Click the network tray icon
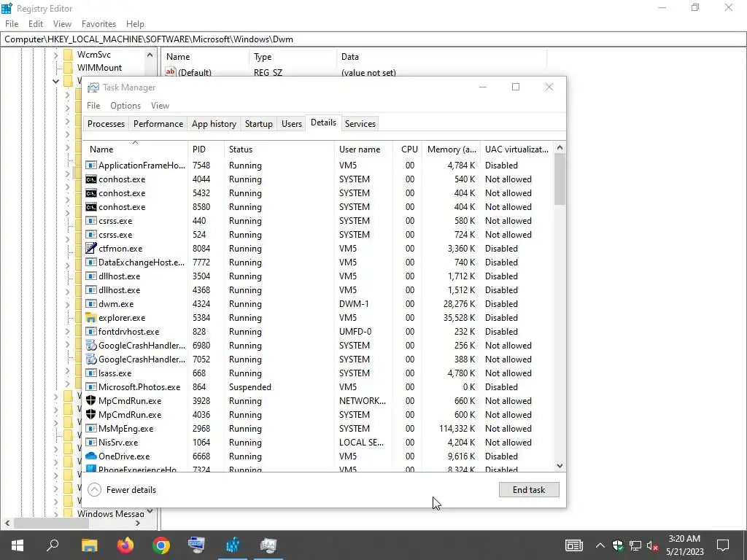 635,545
